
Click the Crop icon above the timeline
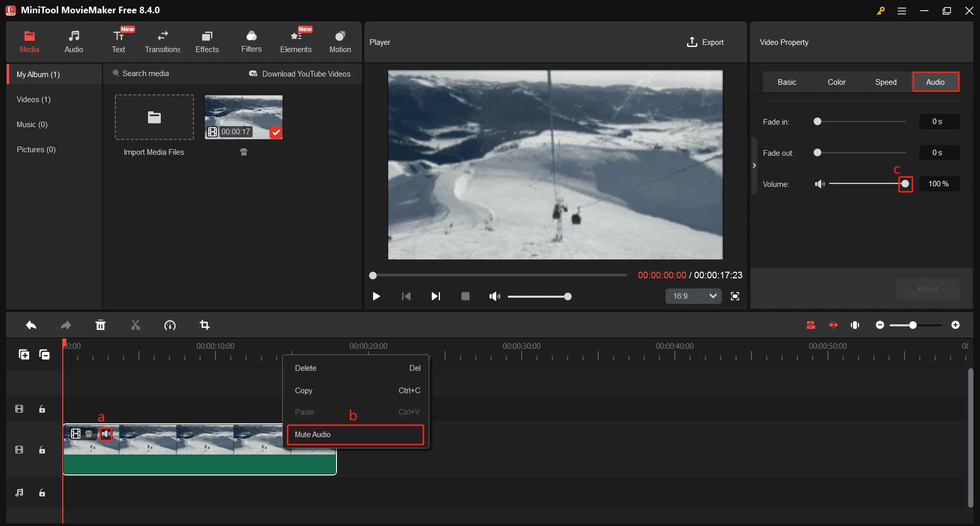205,325
